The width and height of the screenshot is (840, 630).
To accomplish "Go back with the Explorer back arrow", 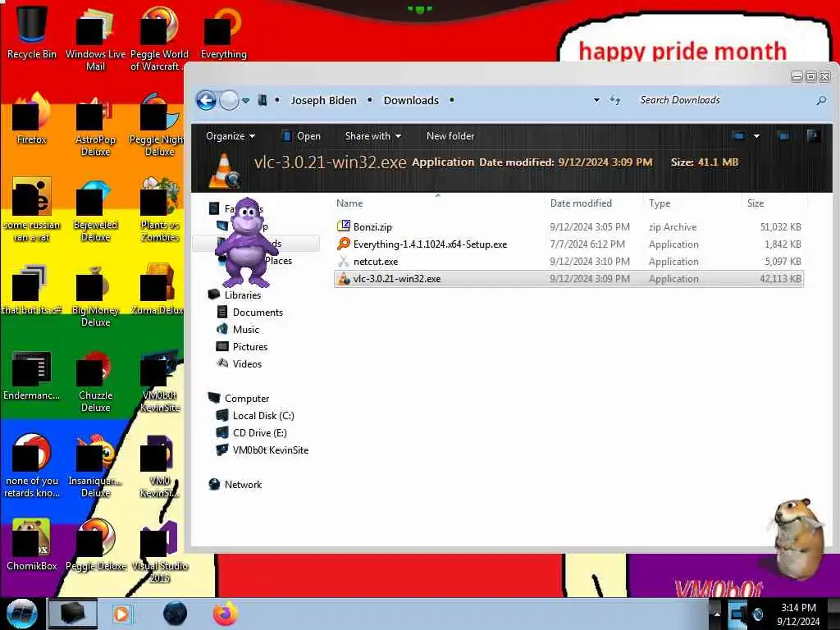I will (x=206, y=100).
